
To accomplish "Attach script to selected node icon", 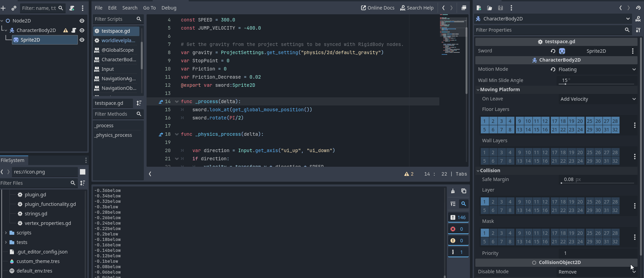I will pyautogui.click(x=72, y=8).
